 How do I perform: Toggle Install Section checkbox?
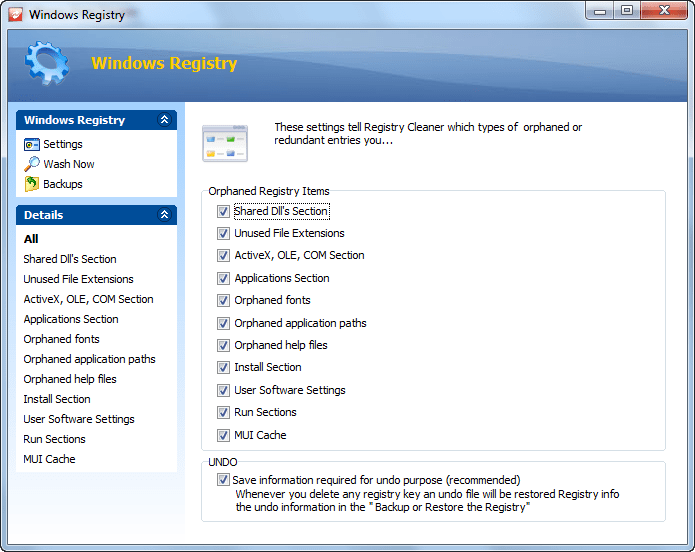point(223,368)
